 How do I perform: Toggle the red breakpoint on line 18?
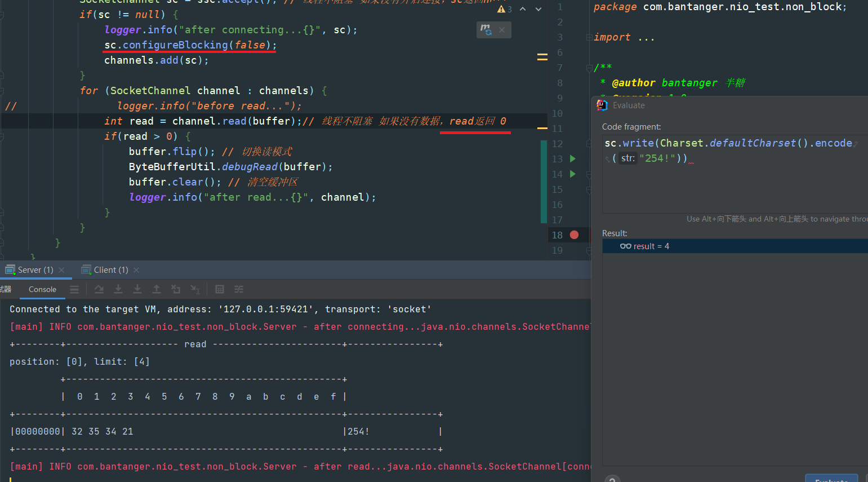(x=574, y=235)
